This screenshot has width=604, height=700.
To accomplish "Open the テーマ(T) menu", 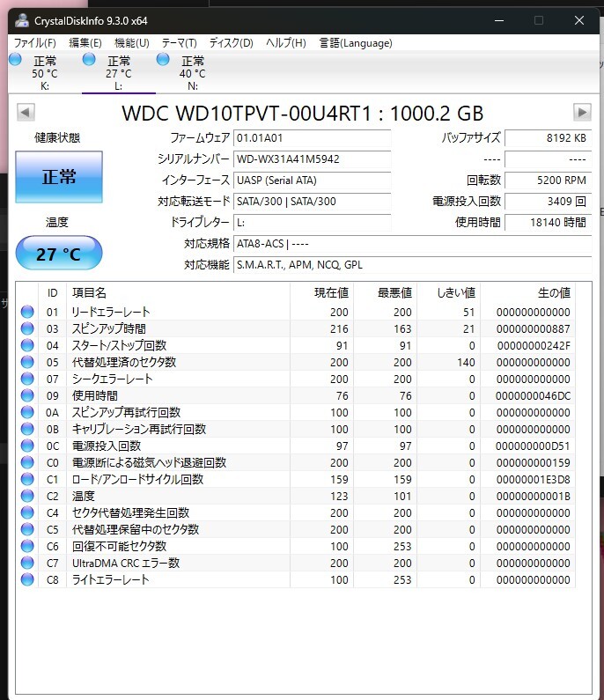I will pos(179,43).
